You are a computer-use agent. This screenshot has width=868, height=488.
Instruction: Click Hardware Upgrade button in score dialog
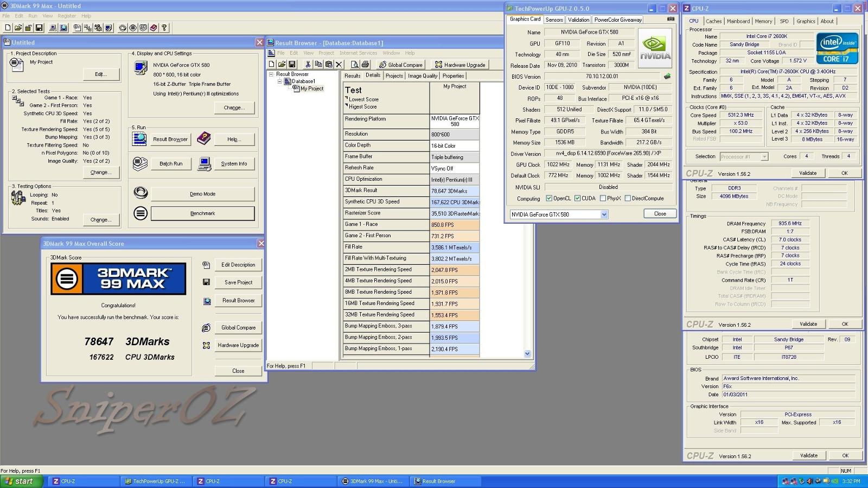tap(238, 345)
